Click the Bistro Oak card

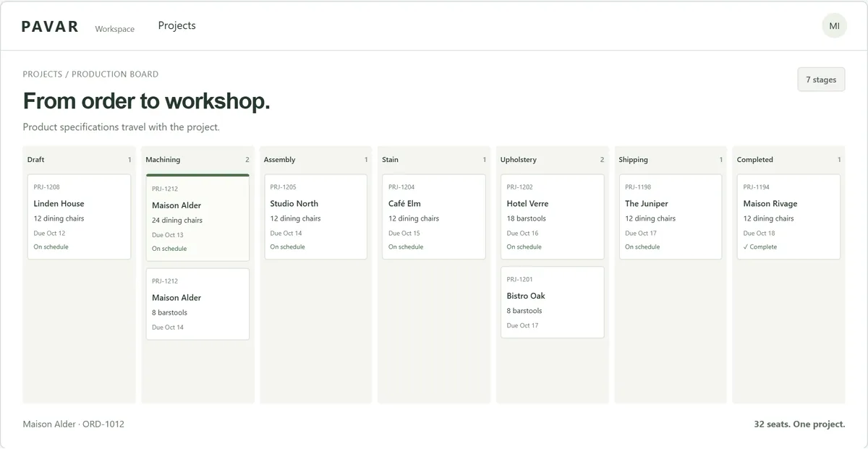point(552,302)
